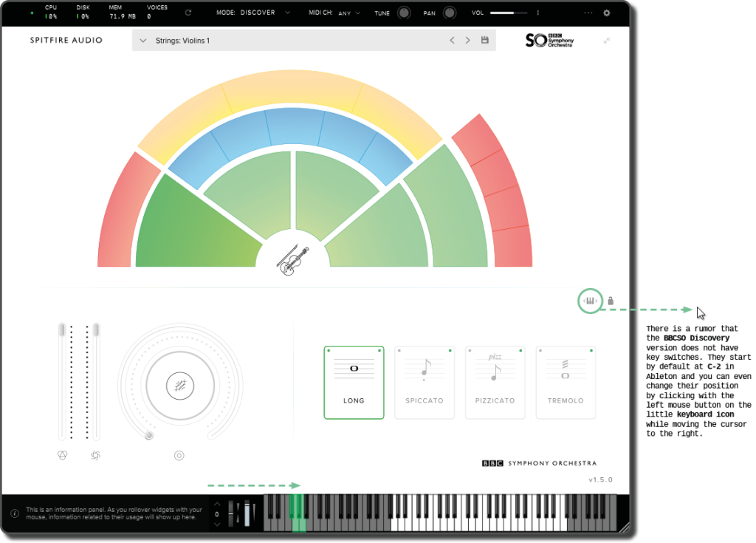Click the VOL slider
756x543 pixels.
[509, 13]
